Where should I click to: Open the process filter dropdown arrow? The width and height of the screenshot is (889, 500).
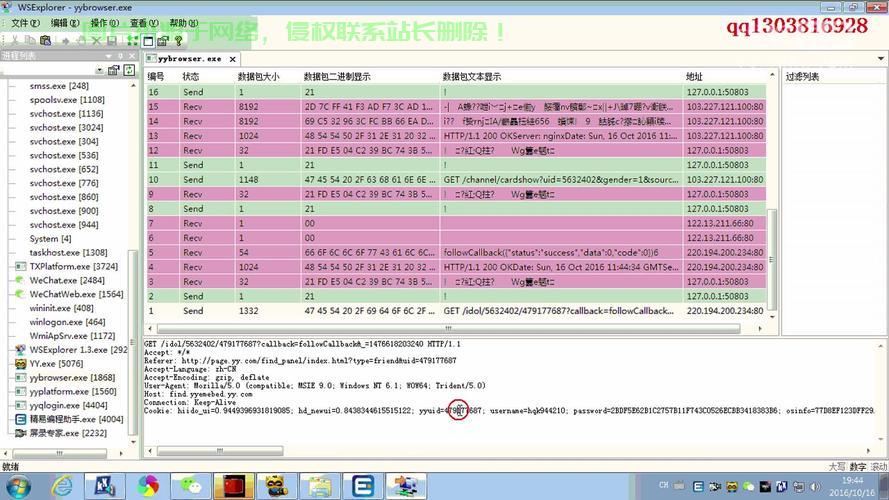[99, 70]
